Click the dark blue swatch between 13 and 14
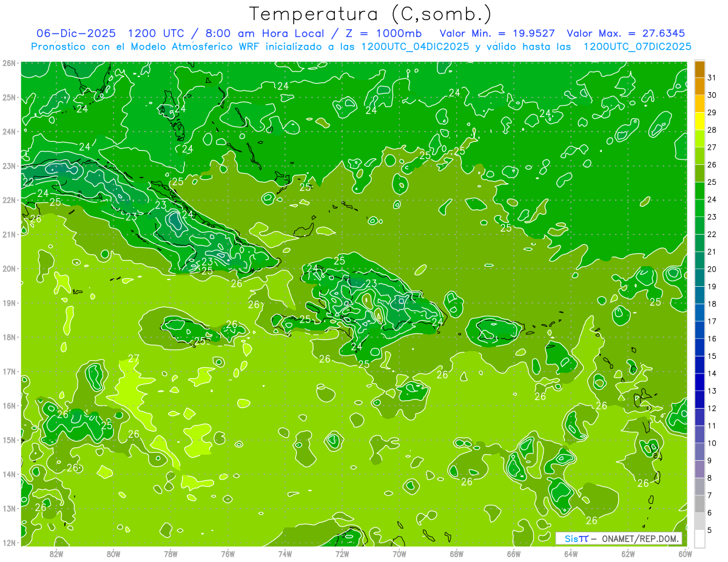Screen dimensions: 728x562 coord(699,382)
